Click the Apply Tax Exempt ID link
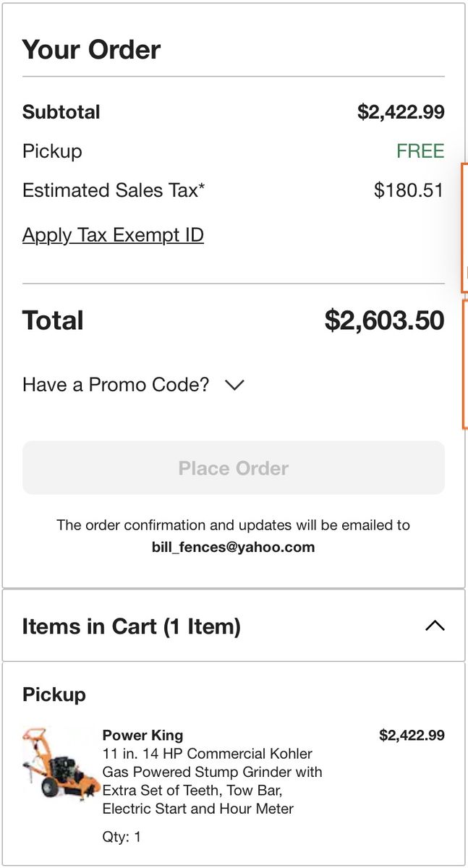 point(113,235)
